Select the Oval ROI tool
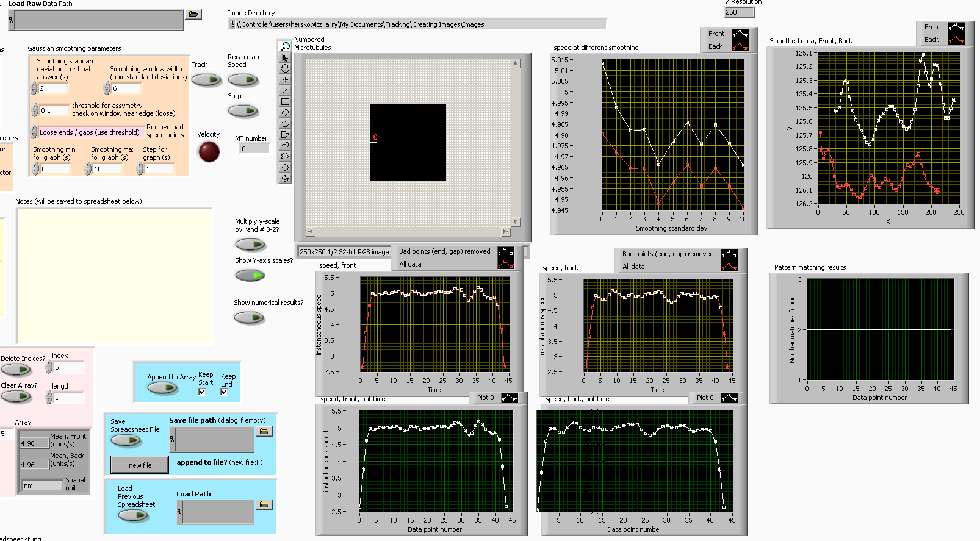 point(285,167)
